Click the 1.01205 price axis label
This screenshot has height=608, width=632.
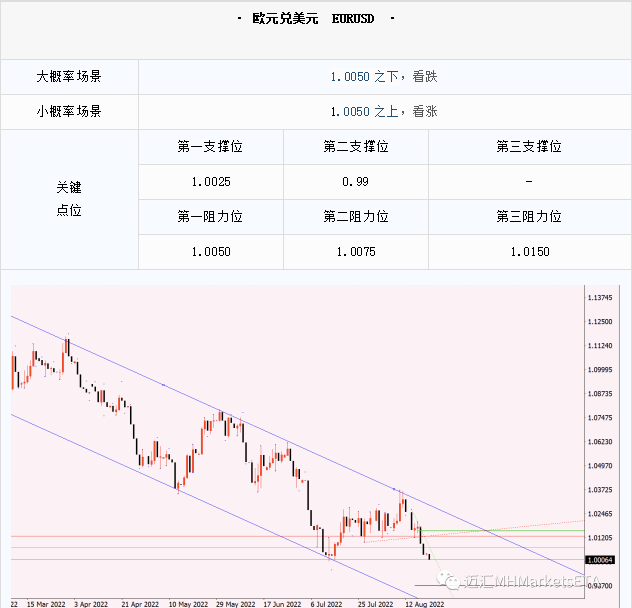tap(600, 538)
